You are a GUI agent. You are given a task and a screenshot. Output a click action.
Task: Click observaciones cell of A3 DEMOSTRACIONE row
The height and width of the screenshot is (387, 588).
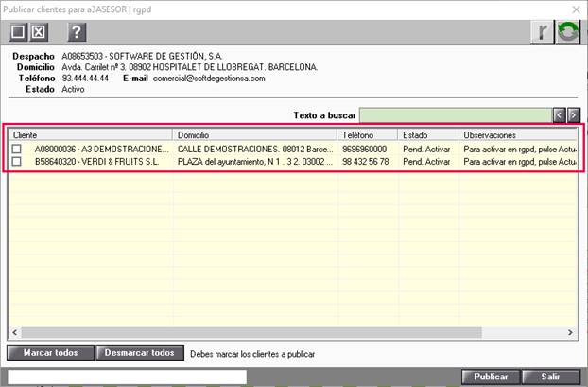tap(520, 149)
